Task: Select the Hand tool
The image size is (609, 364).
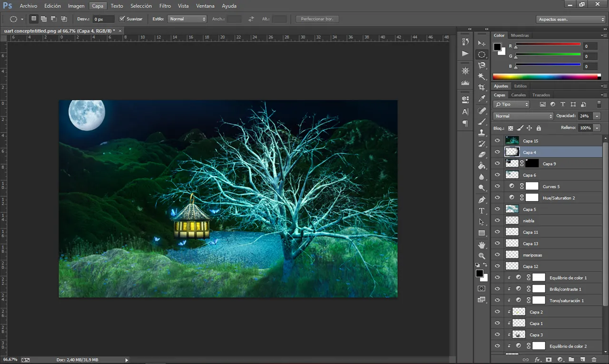Action: (482, 245)
